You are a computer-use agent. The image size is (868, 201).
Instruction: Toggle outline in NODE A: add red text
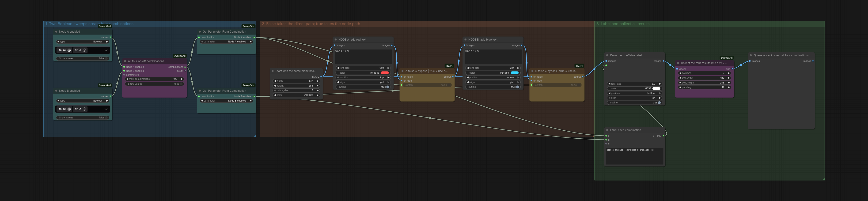click(363, 87)
